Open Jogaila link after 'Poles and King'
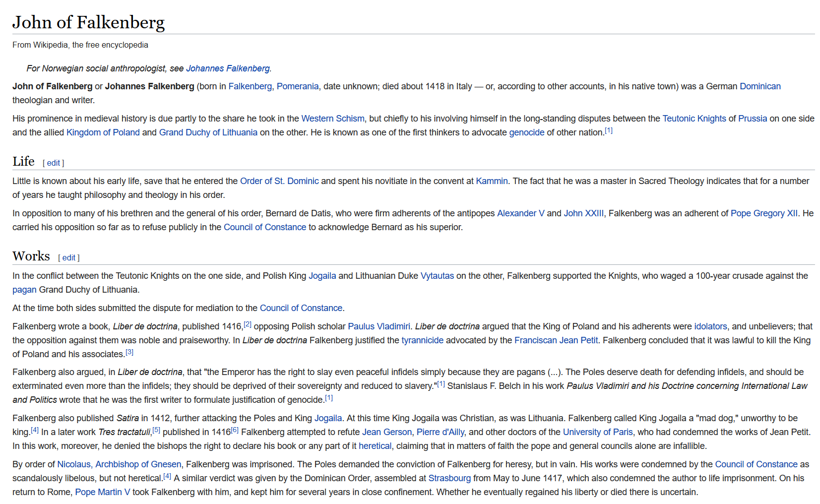The height and width of the screenshot is (504, 820). (x=328, y=418)
